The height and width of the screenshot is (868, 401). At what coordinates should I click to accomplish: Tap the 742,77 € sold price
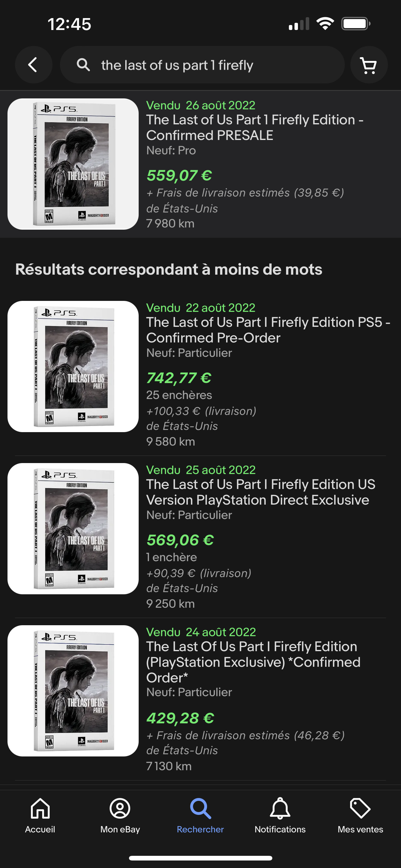(179, 378)
